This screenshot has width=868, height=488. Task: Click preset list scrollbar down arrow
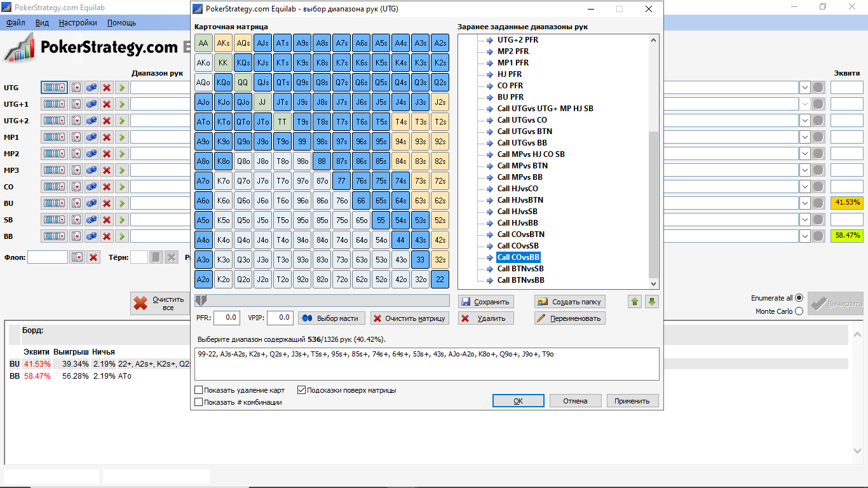click(x=654, y=284)
